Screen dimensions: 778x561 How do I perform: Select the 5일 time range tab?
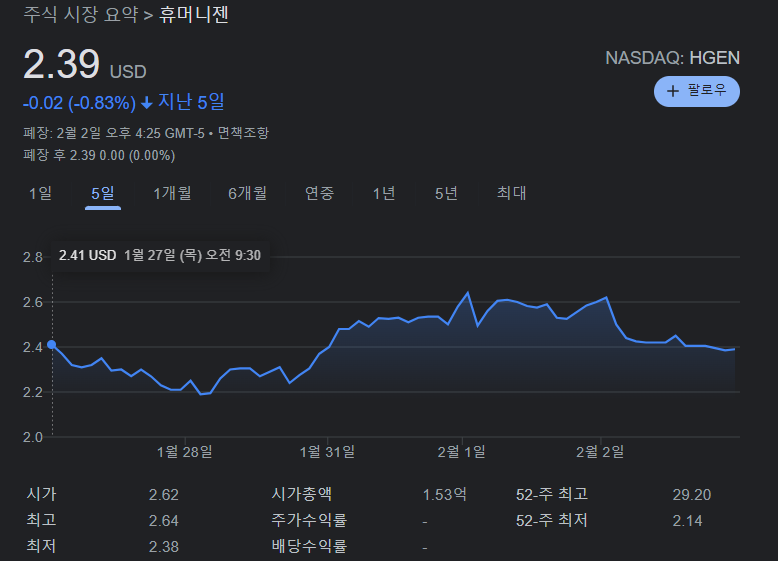click(103, 193)
